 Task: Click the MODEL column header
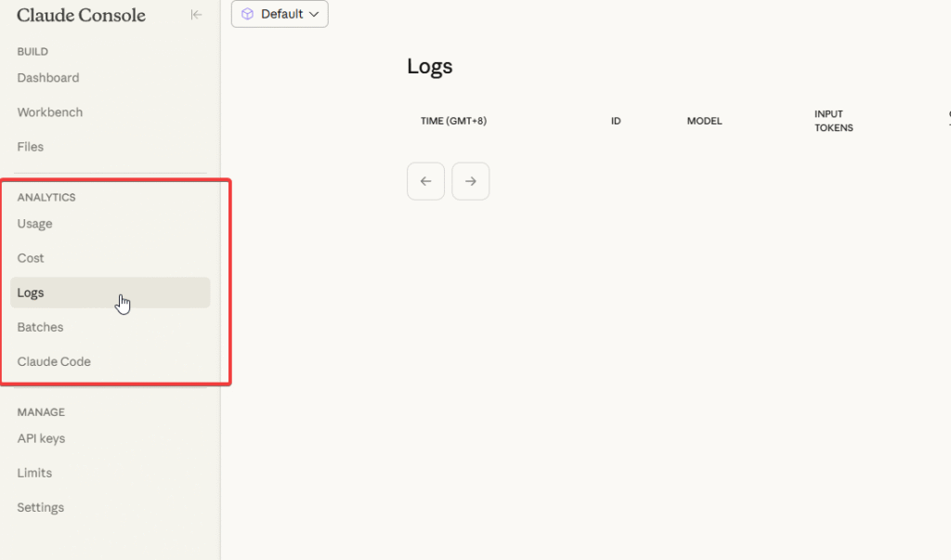[x=704, y=122]
